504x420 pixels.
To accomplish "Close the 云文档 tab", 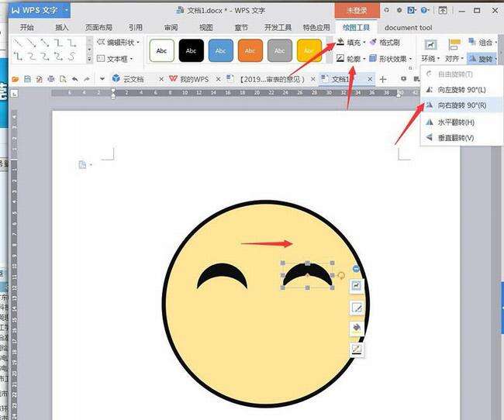I will (x=161, y=79).
